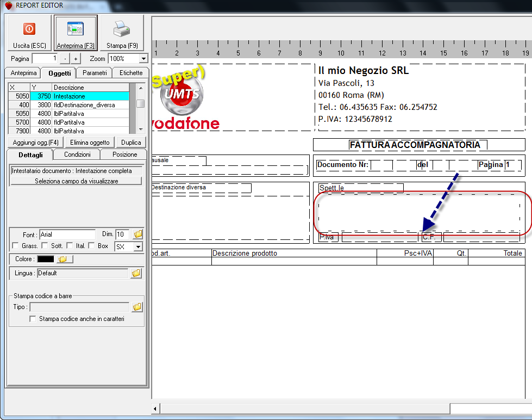Select the Spett.le field on report

tap(361, 188)
